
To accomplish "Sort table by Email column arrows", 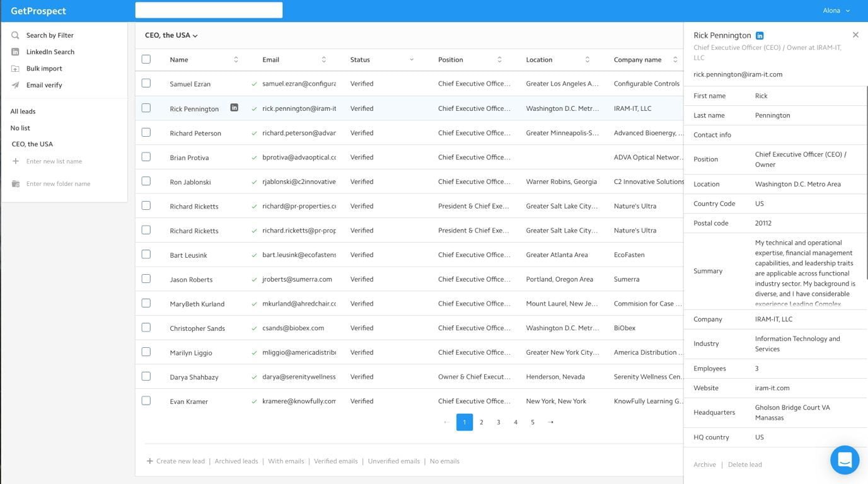I will click(x=323, y=60).
